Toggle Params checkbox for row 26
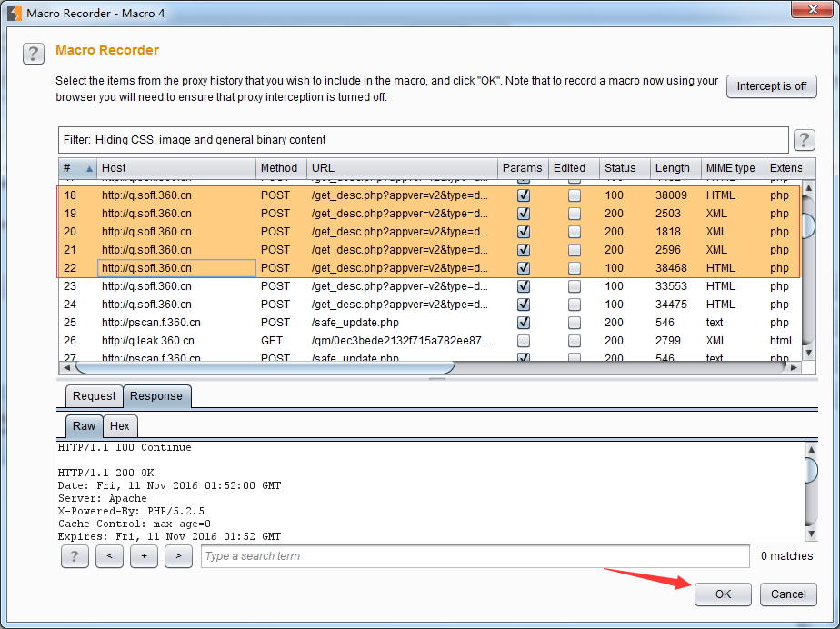Screen dimensions: 840x629 point(523,341)
